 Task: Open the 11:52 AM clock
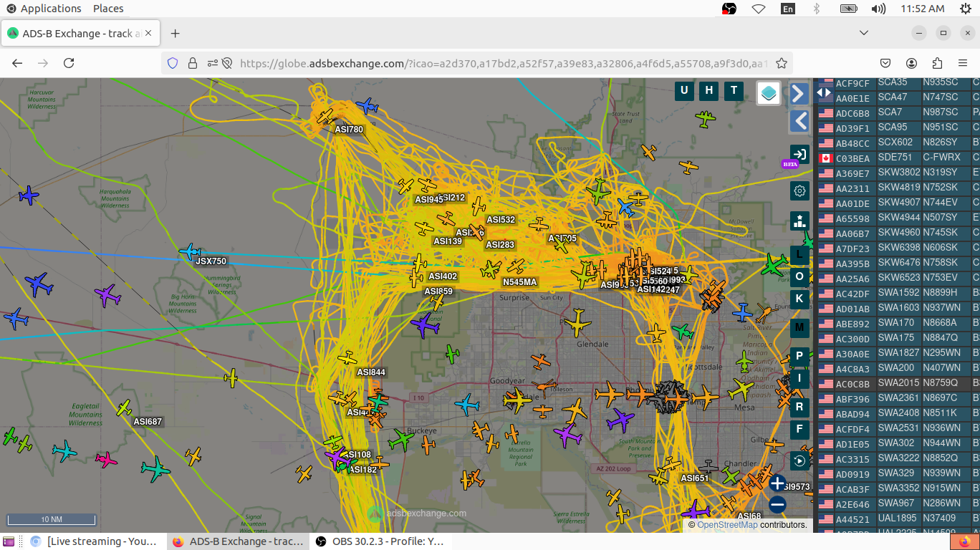923,9
